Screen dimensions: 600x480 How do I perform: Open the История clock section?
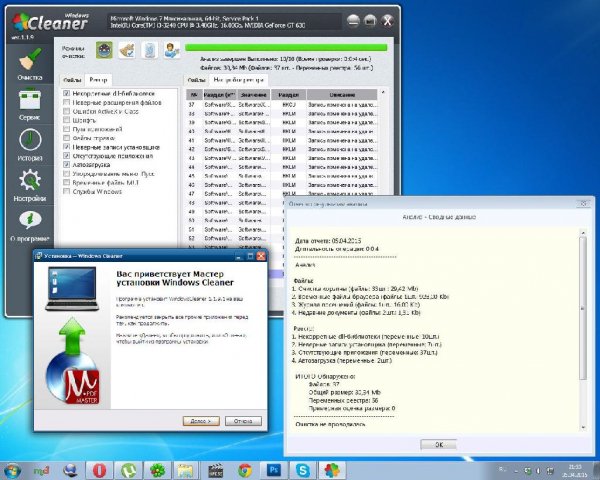click(x=29, y=145)
